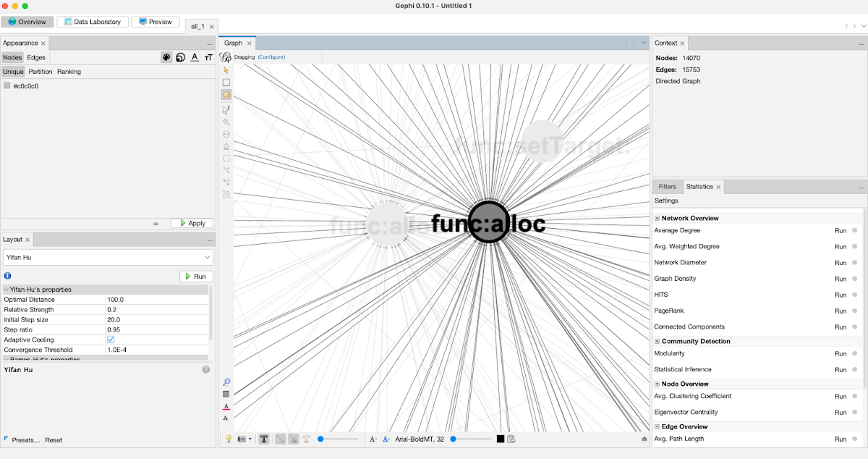
Task: Pick a label color with the black swatch
Action: pyautogui.click(x=500, y=438)
